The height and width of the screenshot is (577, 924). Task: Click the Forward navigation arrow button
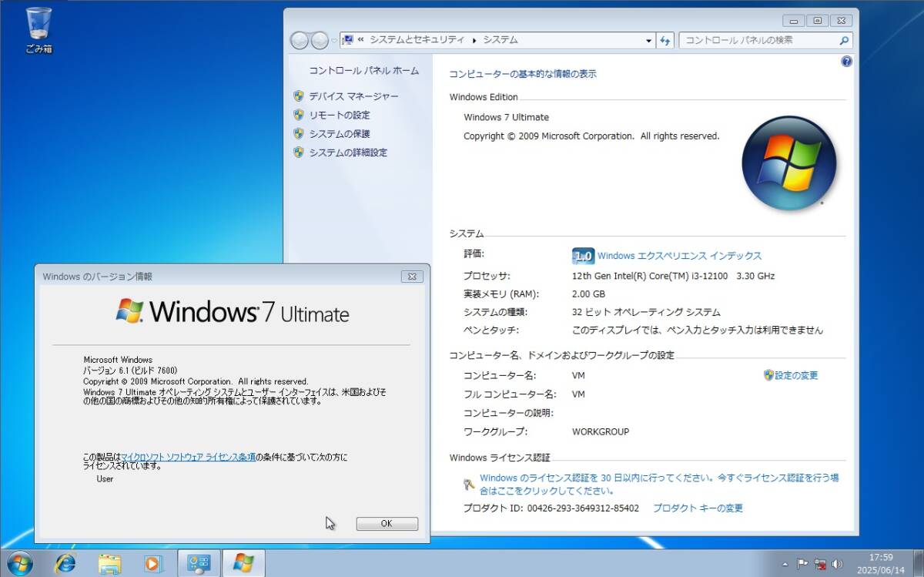(320, 40)
